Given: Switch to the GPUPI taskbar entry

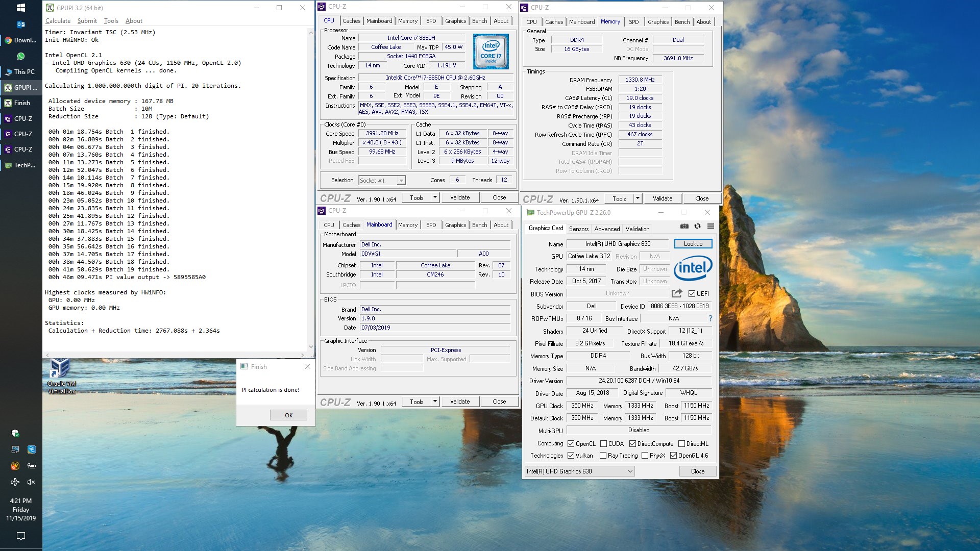Looking at the screenshot, I should 21,87.
